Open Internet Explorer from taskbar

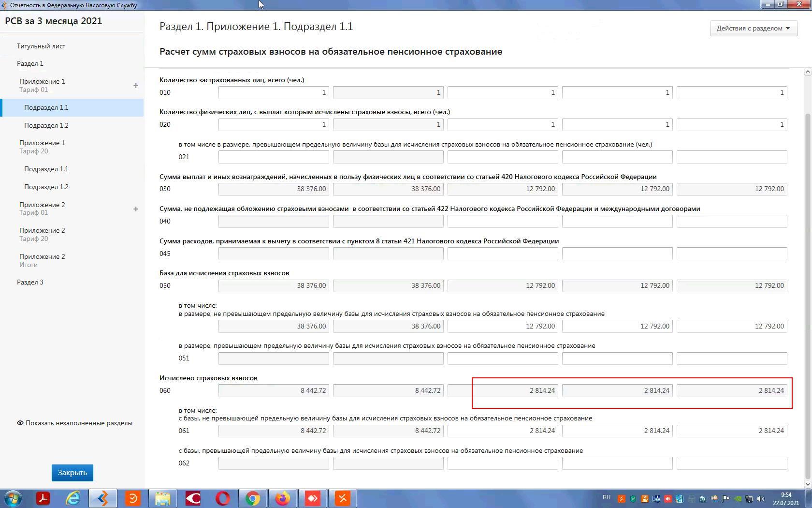click(73, 498)
